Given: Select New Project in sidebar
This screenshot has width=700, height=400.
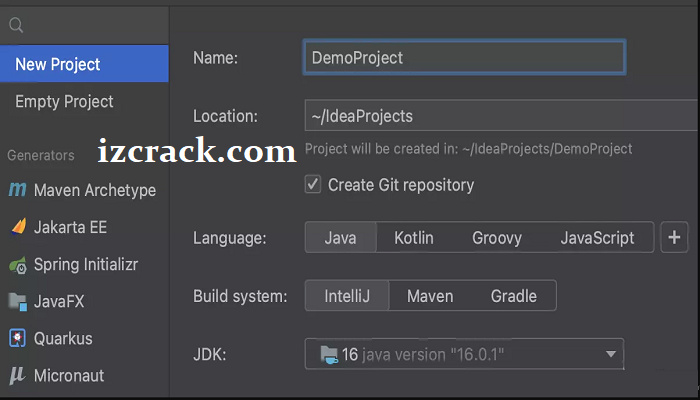Looking at the screenshot, I should coord(84,64).
